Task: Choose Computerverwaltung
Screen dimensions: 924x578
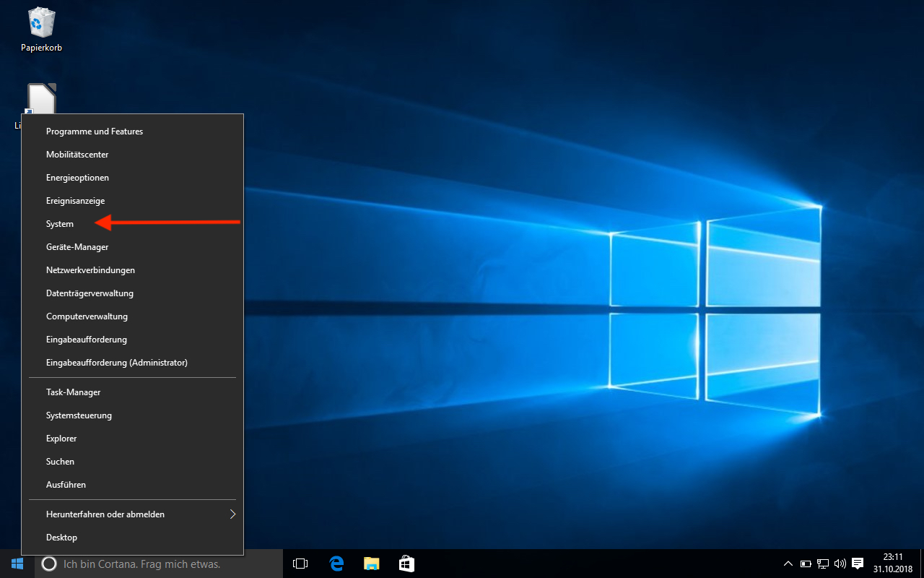Action: pyautogui.click(x=132, y=316)
